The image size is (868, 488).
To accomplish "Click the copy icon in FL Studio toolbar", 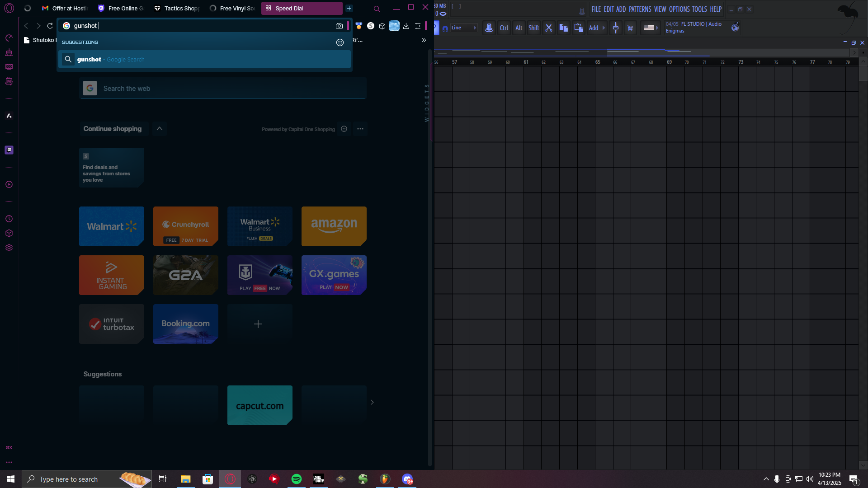I will pyautogui.click(x=563, y=28).
